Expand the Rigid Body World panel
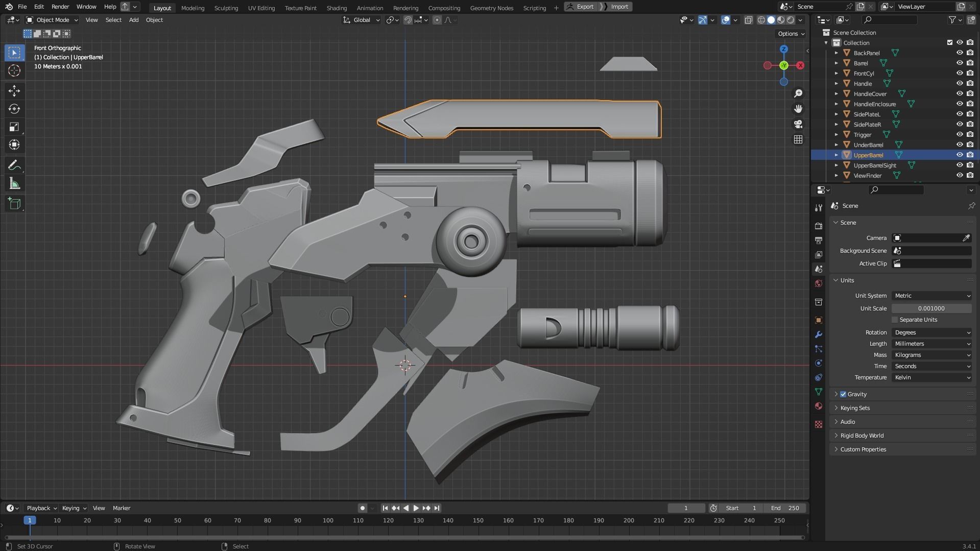The image size is (980, 551). 862,436
